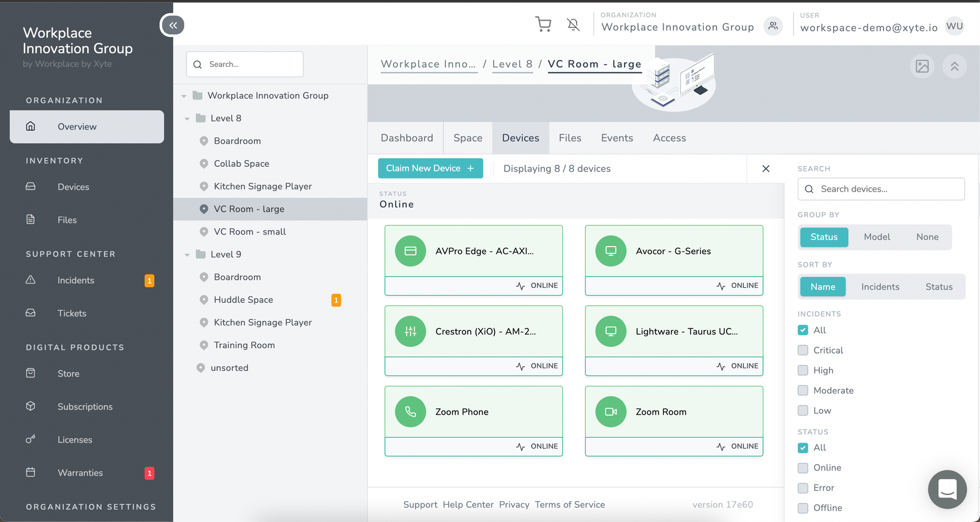The image size is (980, 522).
Task: Click the Zoom Phone handset icon
Action: point(411,412)
